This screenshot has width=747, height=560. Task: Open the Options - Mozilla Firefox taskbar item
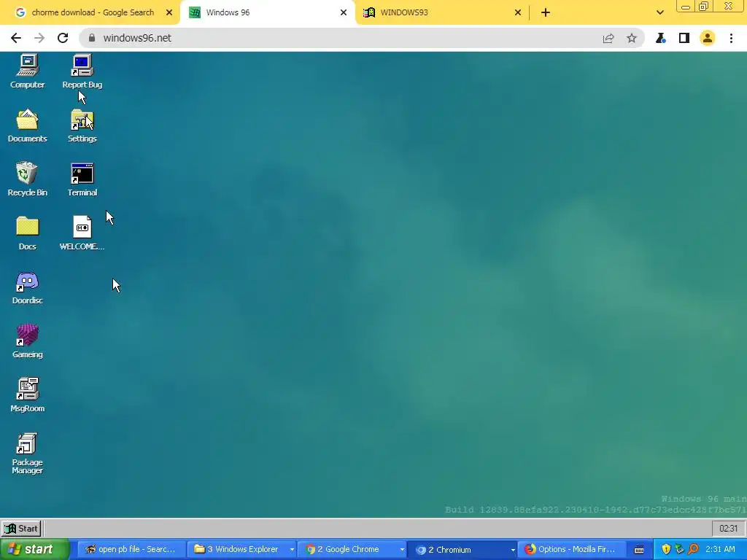click(573, 550)
